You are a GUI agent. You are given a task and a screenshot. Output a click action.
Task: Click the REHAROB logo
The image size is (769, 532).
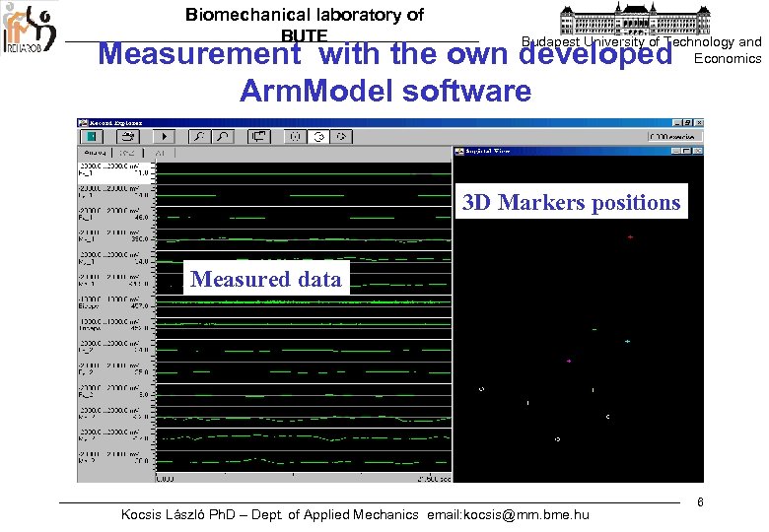tap(29, 28)
